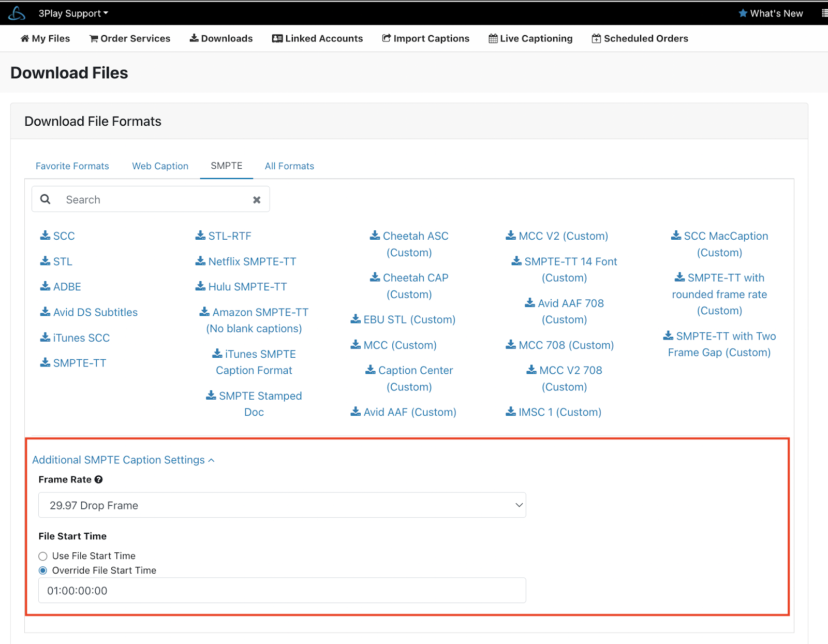This screenshot has width=828, height=644.
Task: Click download icon next to Avid AAF 708
Action: click(x=530, y=303)
